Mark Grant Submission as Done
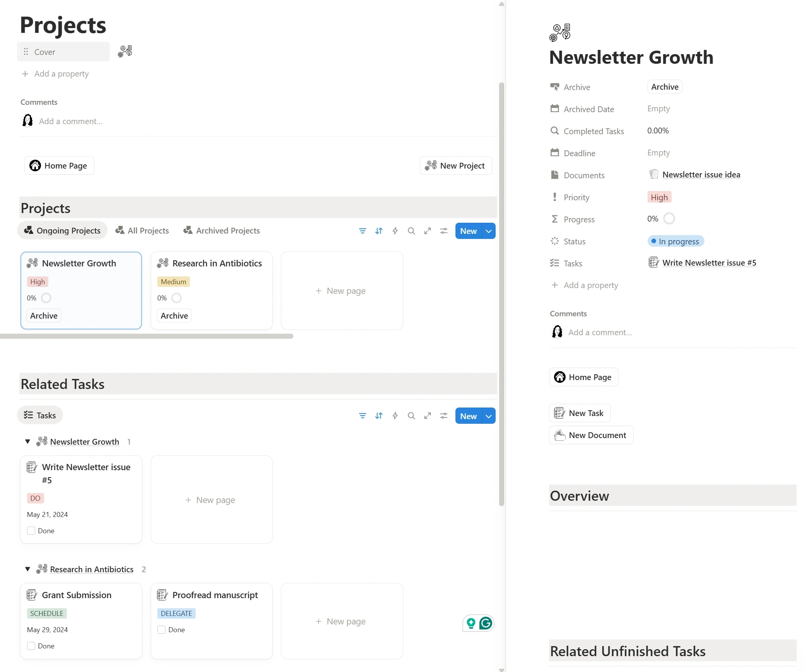Viewport: 803px width, 672px height. [31, 646]
